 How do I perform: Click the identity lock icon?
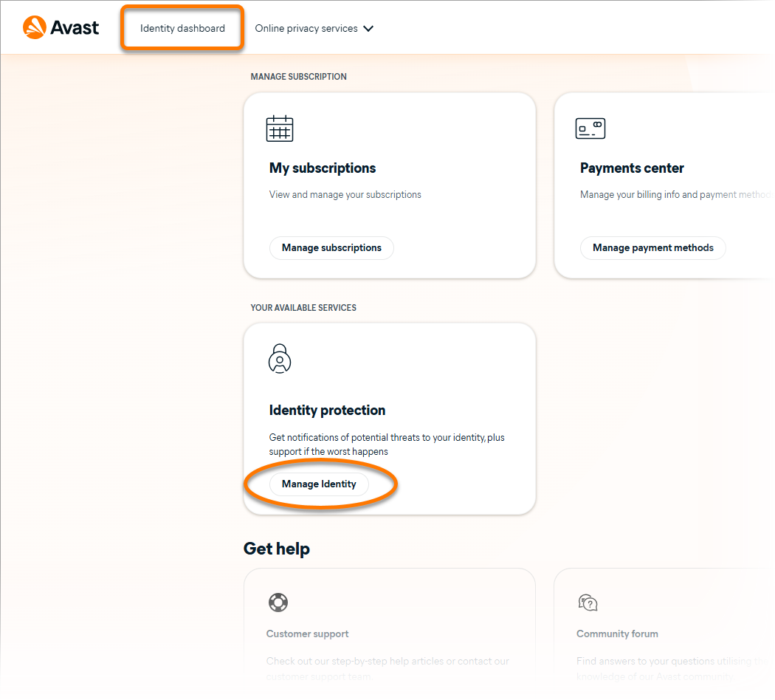(x=280, y=358)
